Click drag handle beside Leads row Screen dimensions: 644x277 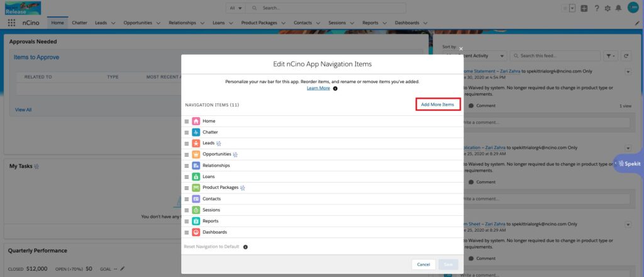(x=186, y=144)
